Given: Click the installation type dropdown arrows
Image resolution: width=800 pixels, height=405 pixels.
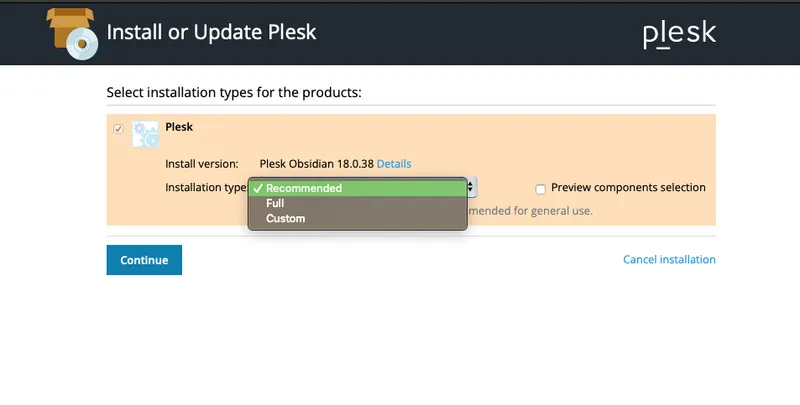Looking at the screenshot, I should [x=472, y=188].
